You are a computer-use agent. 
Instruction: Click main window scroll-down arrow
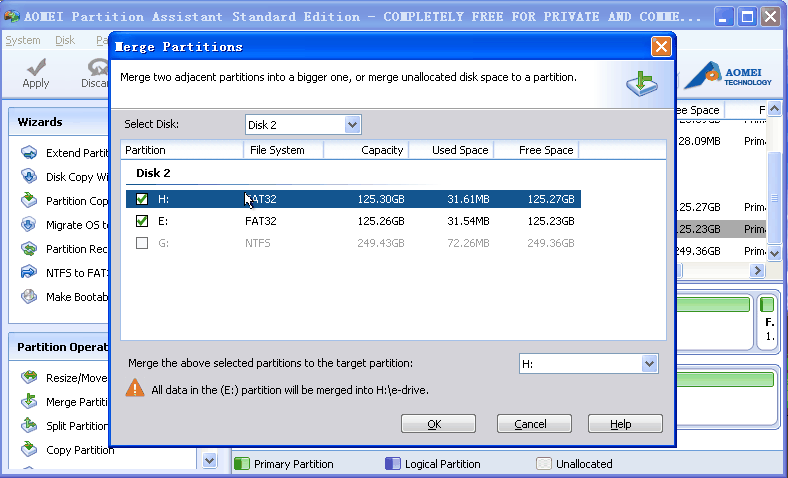pos(774,253)
